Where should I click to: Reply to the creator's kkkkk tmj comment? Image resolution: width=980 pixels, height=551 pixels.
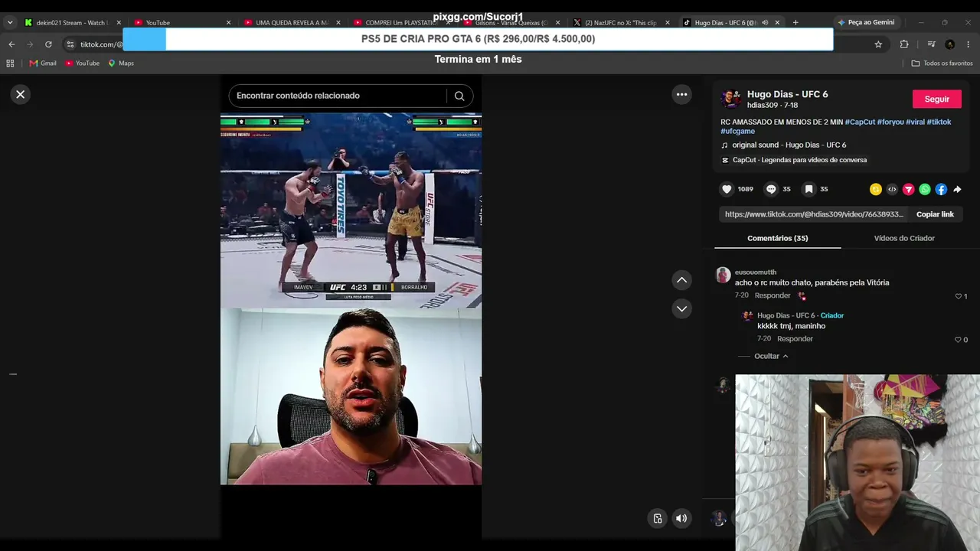(x=795, y=339)
